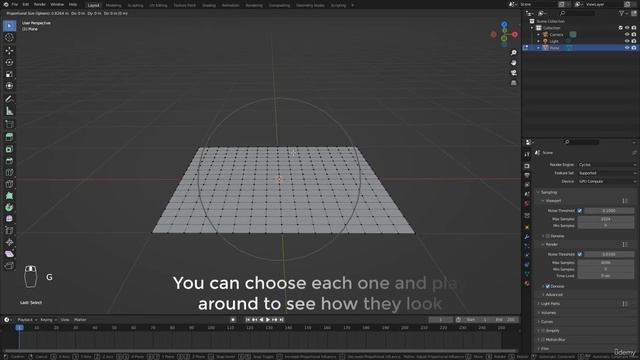Enable the Viewport Denoise checkbox
The height and width of the screenshot is (360, 640).
(x=548, y=236)
